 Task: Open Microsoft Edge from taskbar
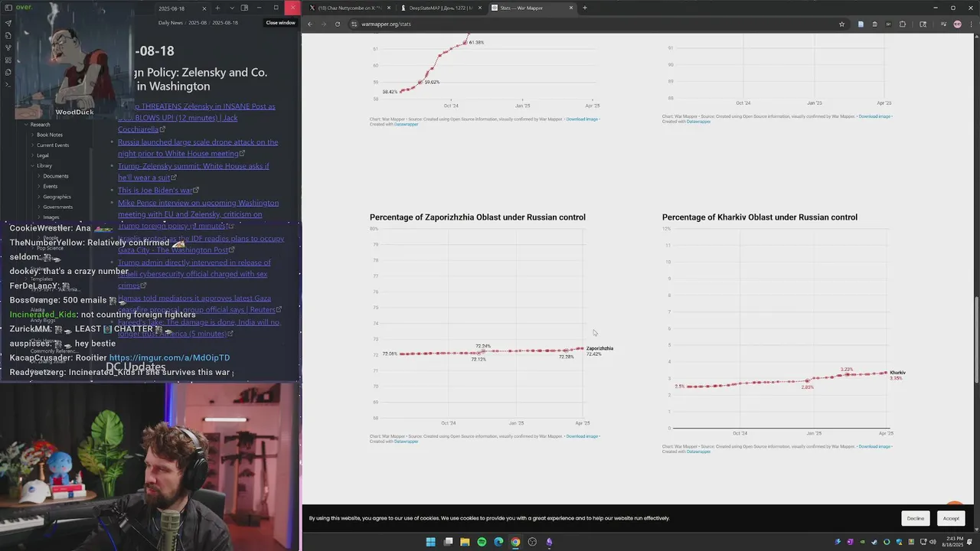[x=498, y=542]
